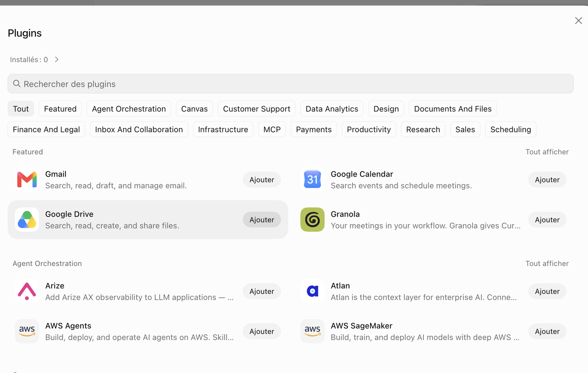
Task: Open the AWS Agents title
Action: tap(68, 326)
